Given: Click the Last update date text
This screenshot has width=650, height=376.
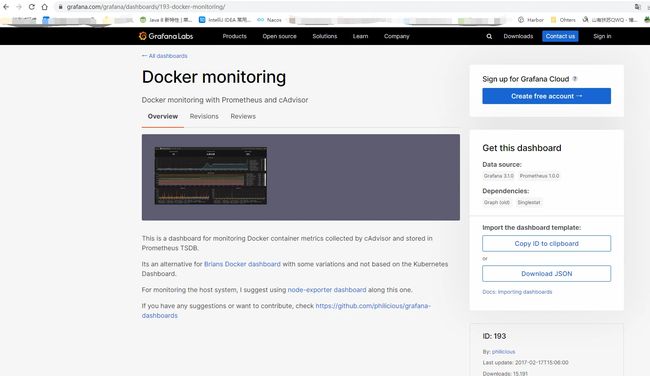Looking at the screenshot, I should click(x=525, y=362).
